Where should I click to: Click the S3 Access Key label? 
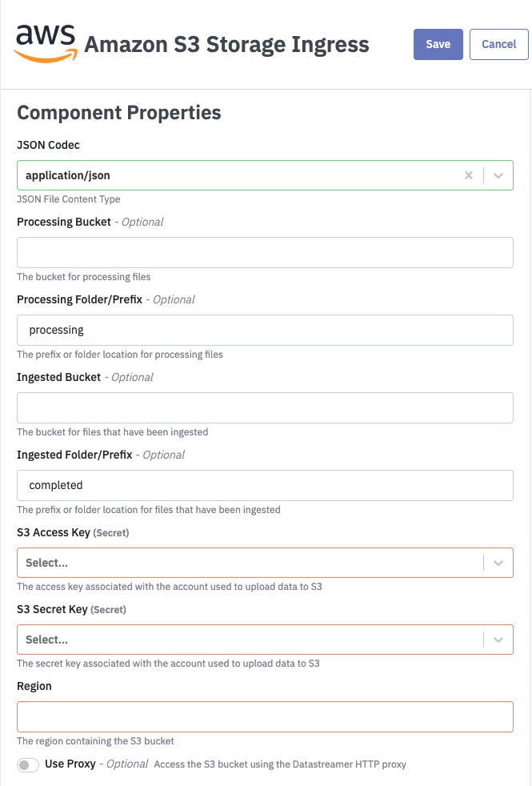(x=53, y=531)
